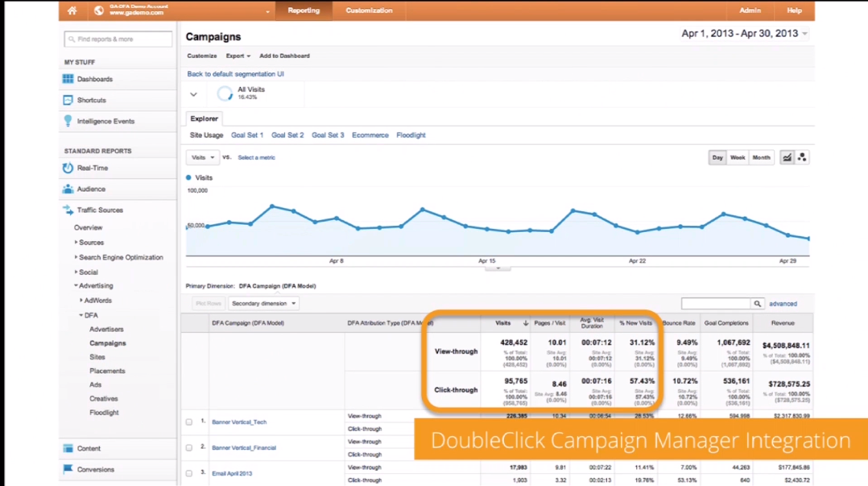This screenshot has height=486, width=868.
Task: Select the Ecommerce metric group tab
Action: tap(370, 135)
